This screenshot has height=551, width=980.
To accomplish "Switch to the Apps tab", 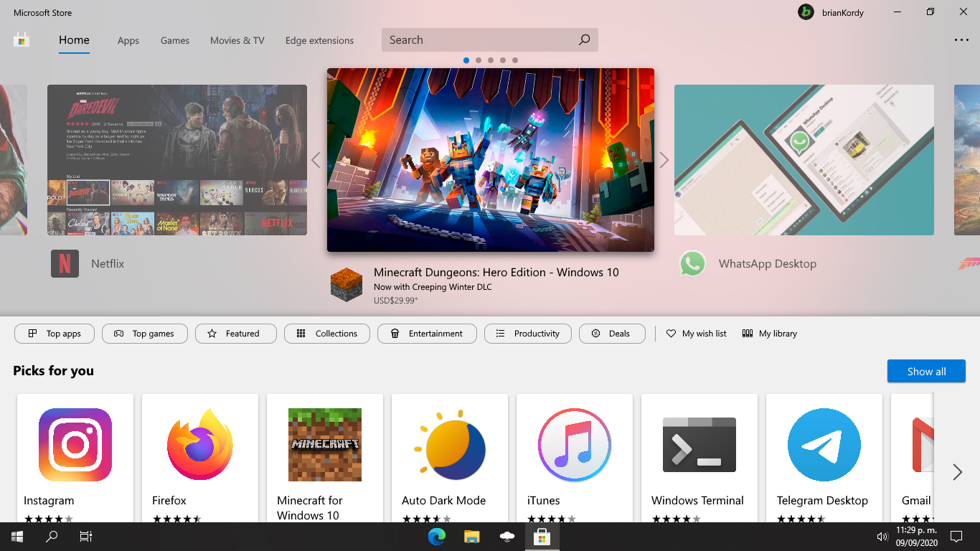I will (x=128, y=41).
